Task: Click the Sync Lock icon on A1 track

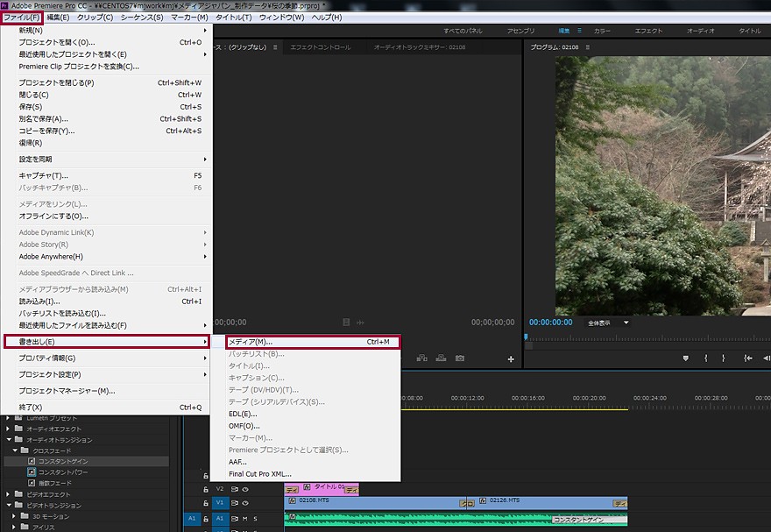Action: click(235, 519)
